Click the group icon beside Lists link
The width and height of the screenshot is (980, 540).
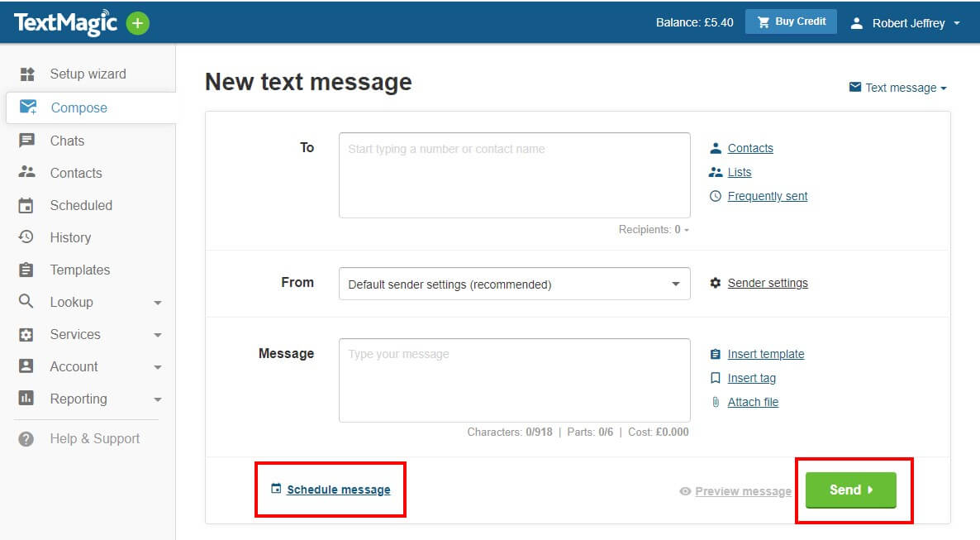(716, 172)
